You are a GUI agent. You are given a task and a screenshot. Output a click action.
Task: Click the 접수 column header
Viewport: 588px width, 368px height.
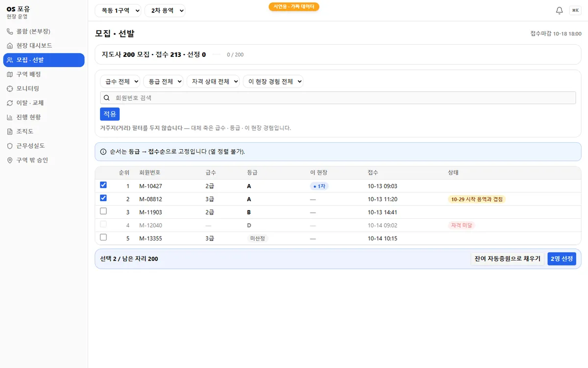tap(373, 173)
